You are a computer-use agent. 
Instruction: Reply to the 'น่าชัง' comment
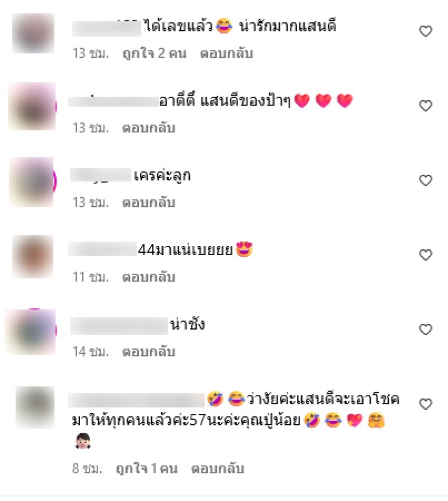point(148,351)
